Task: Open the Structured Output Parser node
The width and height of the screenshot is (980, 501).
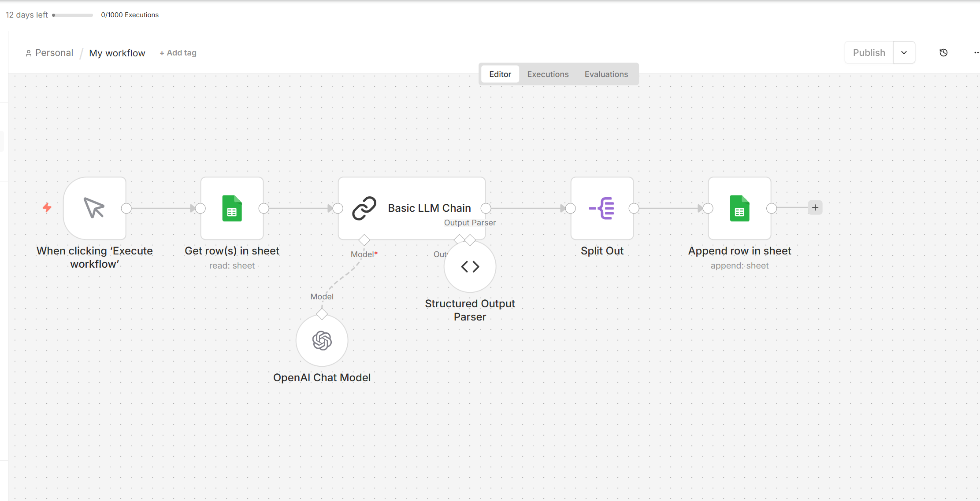Action: (470, 267)
